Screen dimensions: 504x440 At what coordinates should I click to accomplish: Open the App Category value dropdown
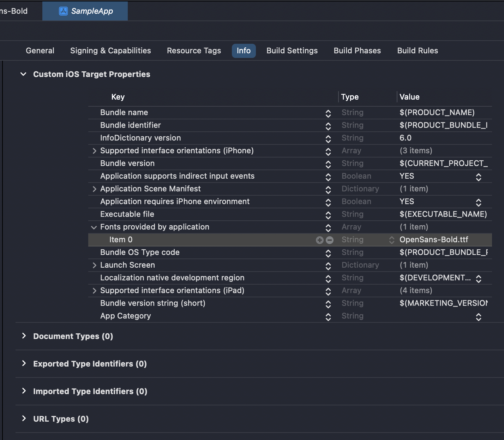pyautogui.click(x=479, y=317)
